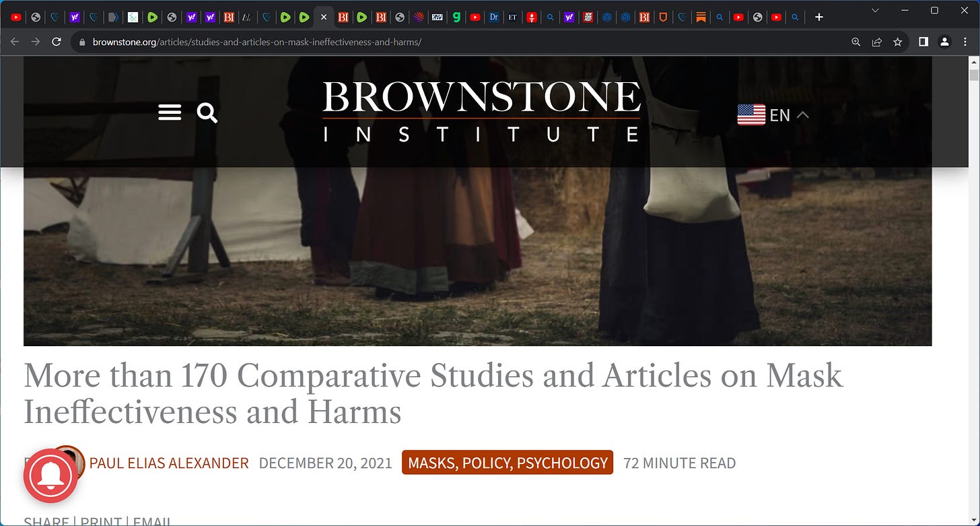Open Chrome's three-dot menu

[965, 42]
